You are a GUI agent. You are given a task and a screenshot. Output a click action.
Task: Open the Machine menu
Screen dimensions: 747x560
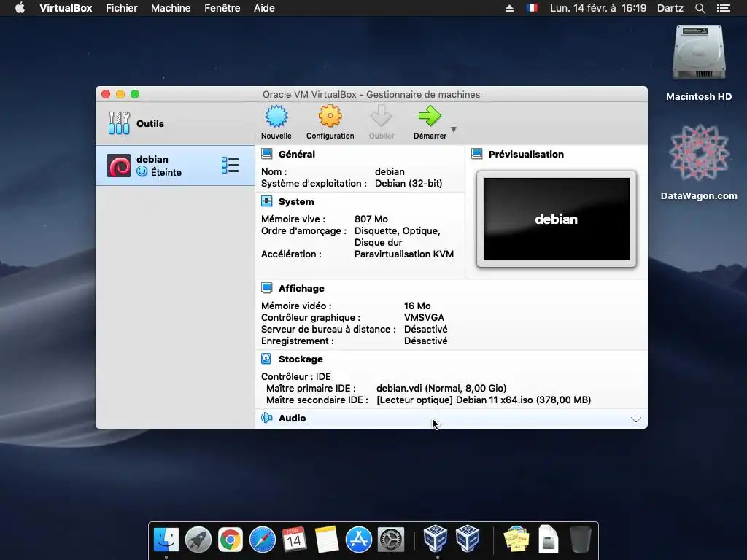171,8
